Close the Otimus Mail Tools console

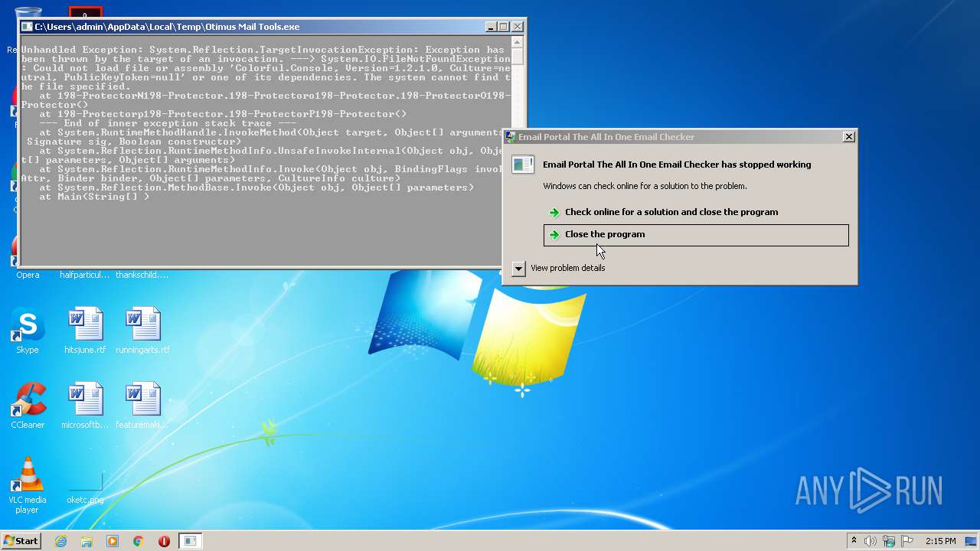coord(518,27)
